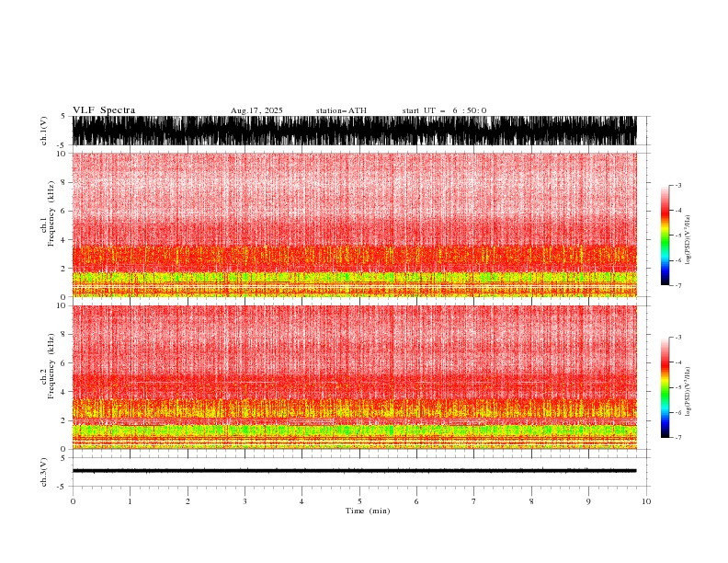Click the ch.2 frequency tick label "6"
The height and width of the screenshot is (563, 728).
[x=64, y=363]
